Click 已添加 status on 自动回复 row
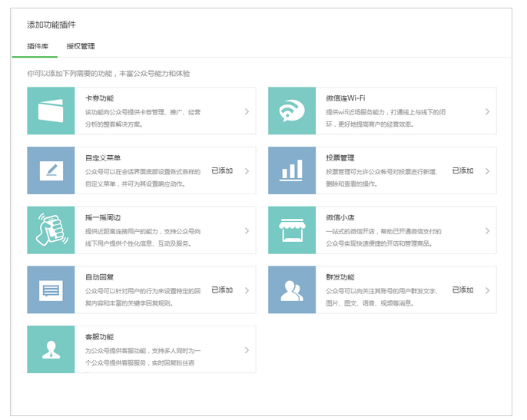The height and width of the screenshot is (420, 527). click(222, 290)
